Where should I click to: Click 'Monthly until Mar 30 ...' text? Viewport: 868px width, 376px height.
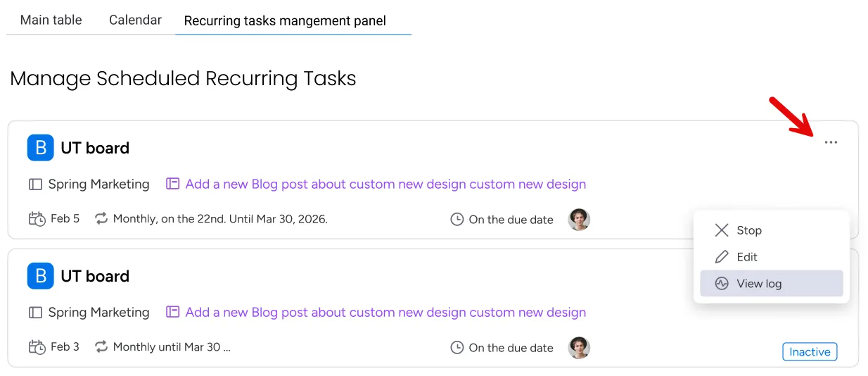pos(172,347)
